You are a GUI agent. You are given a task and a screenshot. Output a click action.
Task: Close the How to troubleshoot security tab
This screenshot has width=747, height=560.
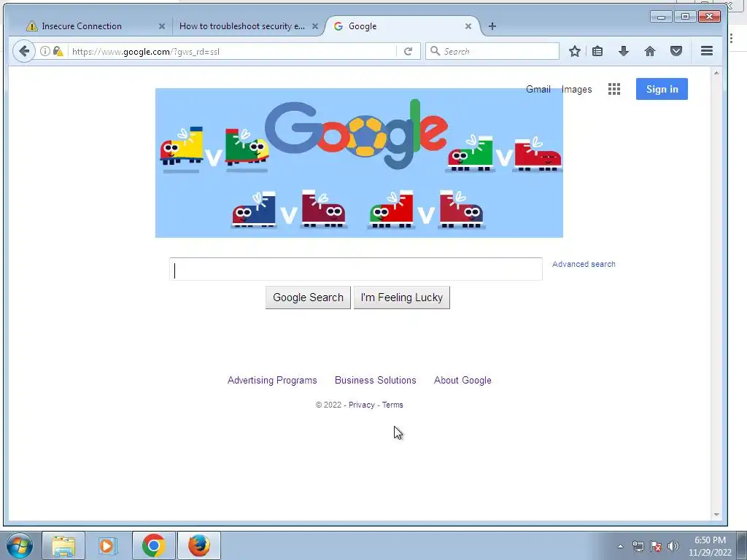pos(315,26)
